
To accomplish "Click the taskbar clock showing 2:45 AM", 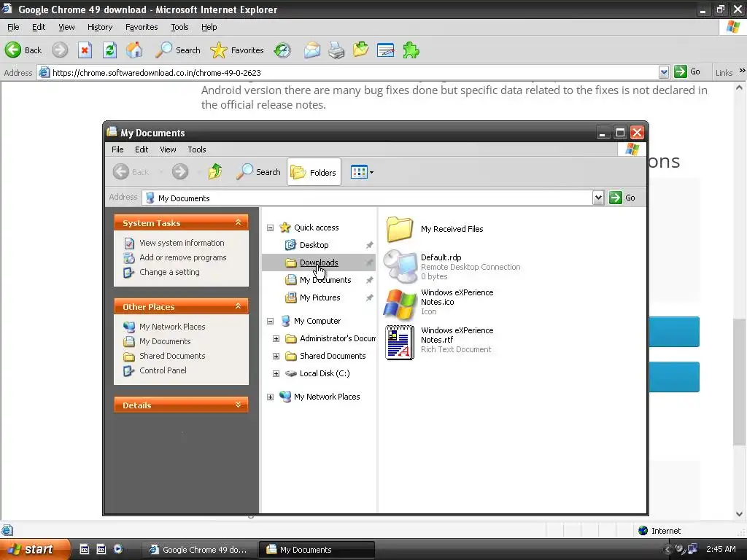I will (x=720, y=549).
